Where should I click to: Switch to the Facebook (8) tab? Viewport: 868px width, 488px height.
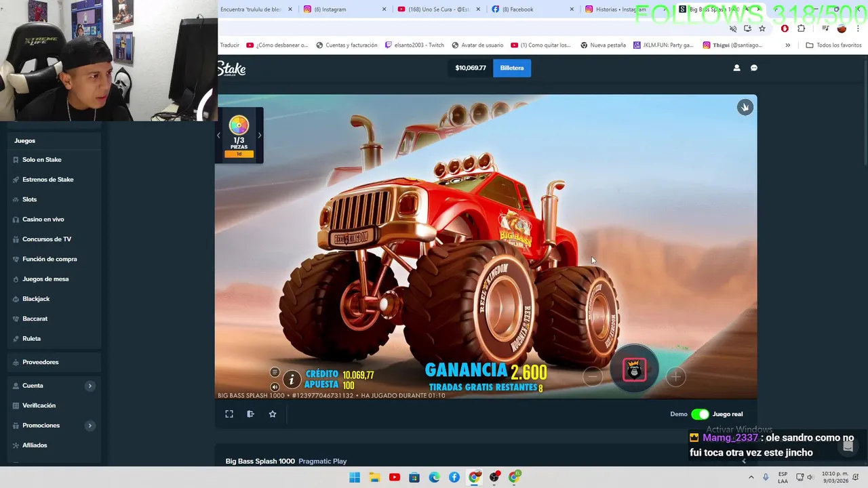[533, 9]
